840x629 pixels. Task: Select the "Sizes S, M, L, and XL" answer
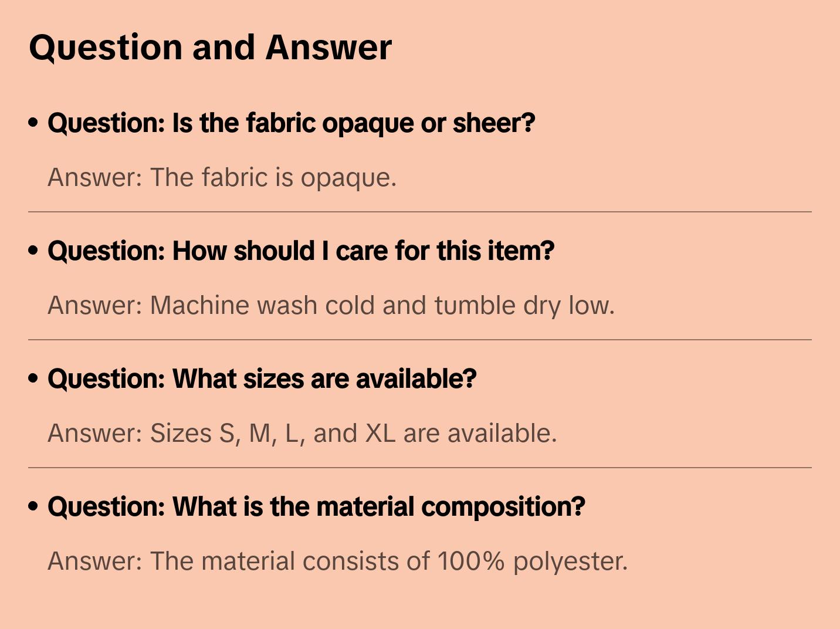(x=302, y=434)
